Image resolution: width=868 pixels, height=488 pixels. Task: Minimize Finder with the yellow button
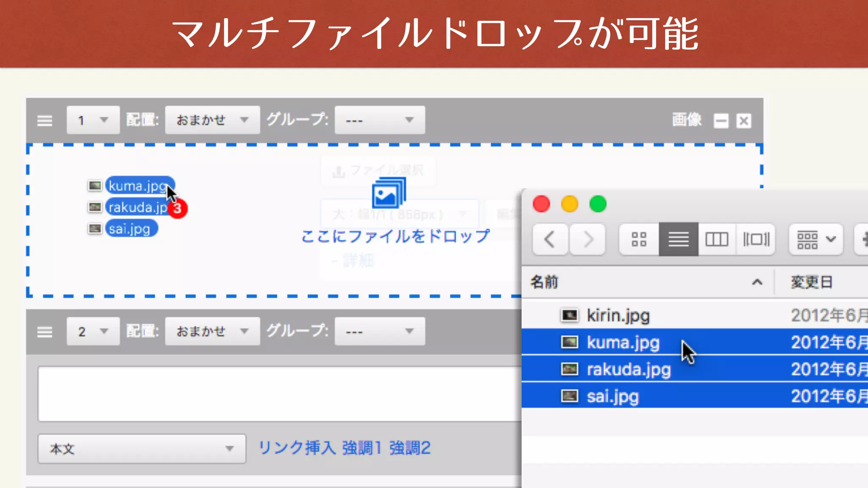(570, 204)
